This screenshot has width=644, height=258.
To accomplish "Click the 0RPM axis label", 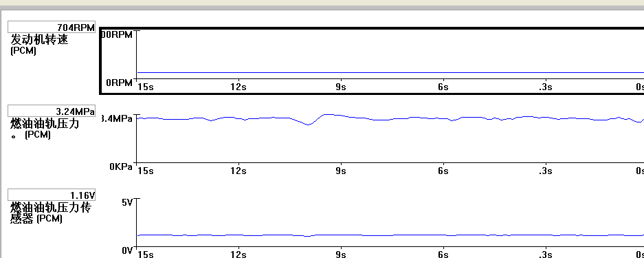I will [x=119, y=83].
